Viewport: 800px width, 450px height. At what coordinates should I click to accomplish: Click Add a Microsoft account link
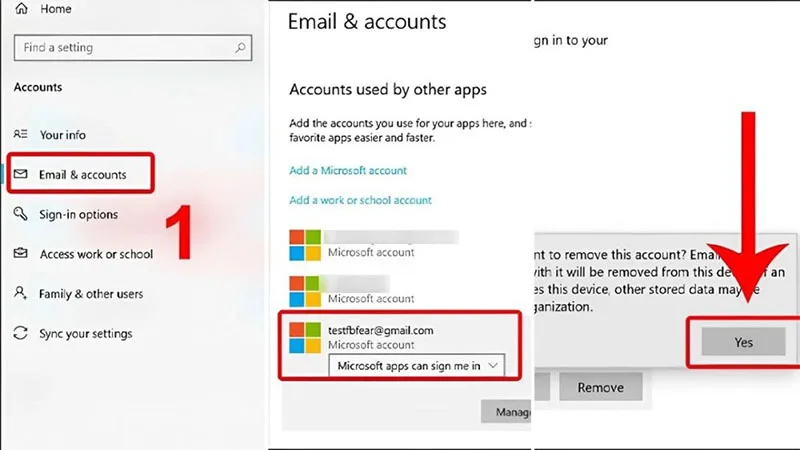[x=348, y=170]
